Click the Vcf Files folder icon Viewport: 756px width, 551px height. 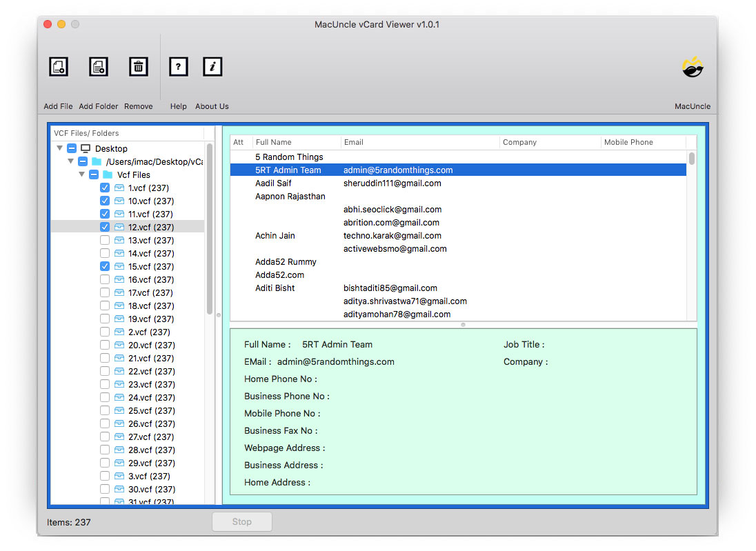[x=108, y=174]
